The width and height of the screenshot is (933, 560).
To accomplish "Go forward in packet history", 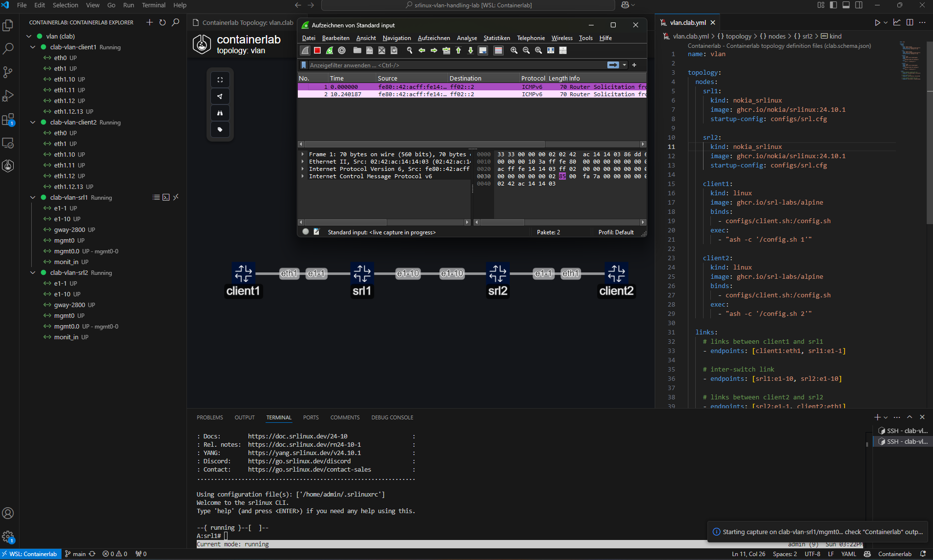I will [434, 50].
